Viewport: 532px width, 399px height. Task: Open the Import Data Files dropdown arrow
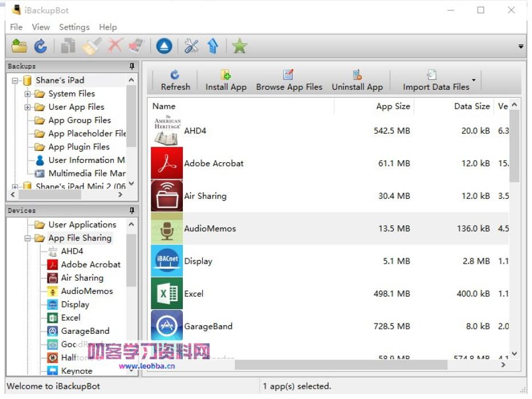(x=474, y=80)
